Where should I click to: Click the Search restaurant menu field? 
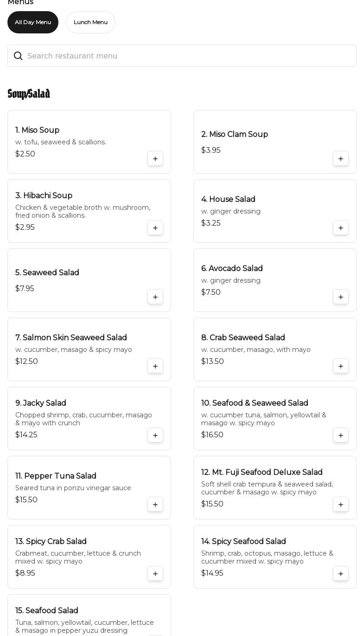pos(185,56)
